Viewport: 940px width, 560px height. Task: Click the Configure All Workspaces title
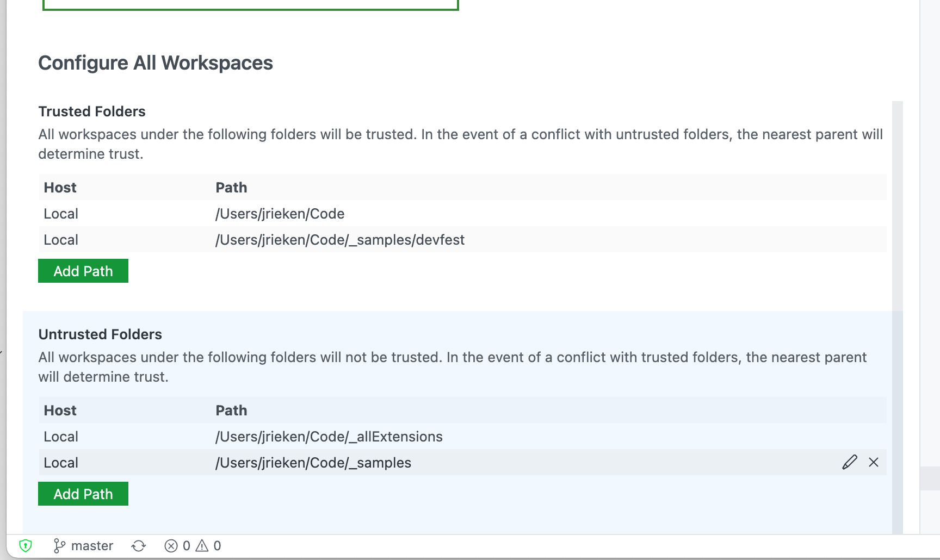156,63
